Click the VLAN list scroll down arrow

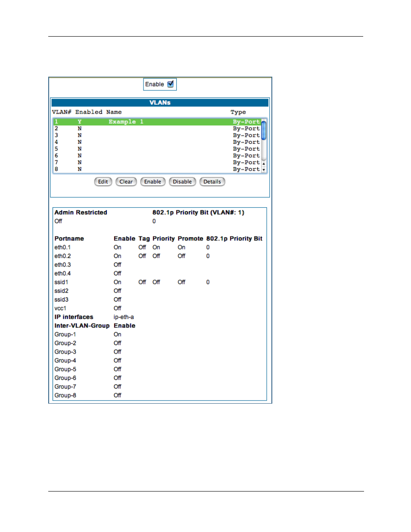coord(264,170)
